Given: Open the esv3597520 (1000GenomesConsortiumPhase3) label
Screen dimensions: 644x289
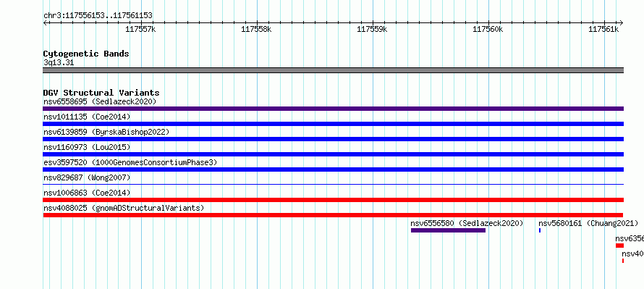Looking at the screenshot, I should (130, 162).
